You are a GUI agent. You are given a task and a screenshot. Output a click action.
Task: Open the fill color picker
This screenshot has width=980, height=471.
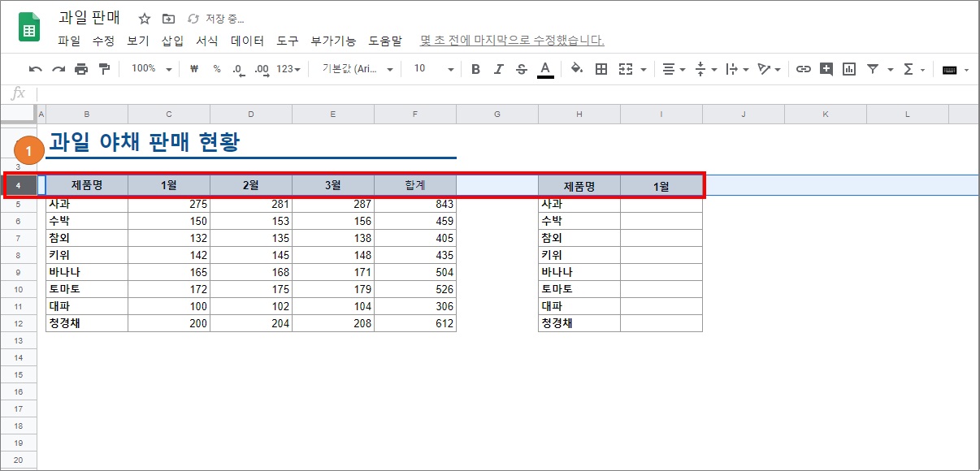[577, 70]
